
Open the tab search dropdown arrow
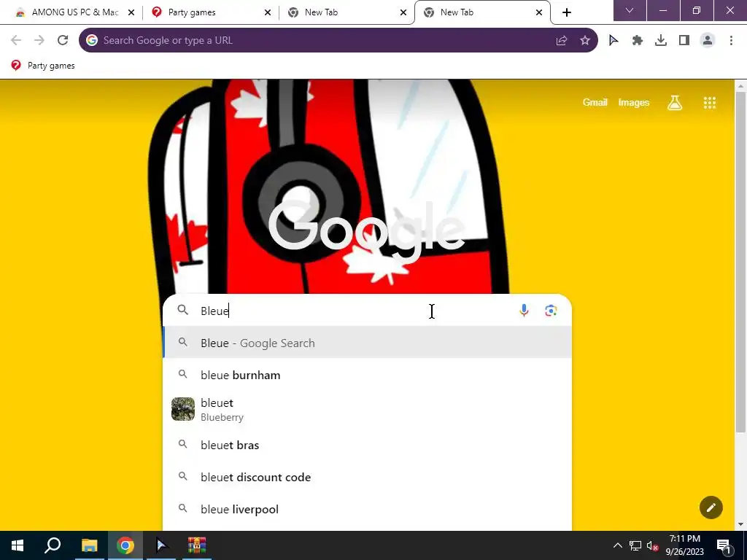(630, 10)
